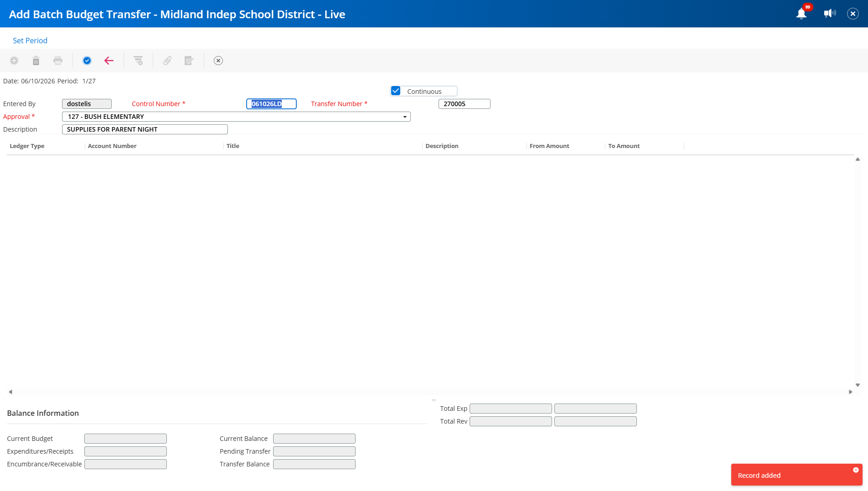Click the Pending Transfer field
Image resolution: width=868 pixels, height=491 pixels.
[x=314, y=451]
